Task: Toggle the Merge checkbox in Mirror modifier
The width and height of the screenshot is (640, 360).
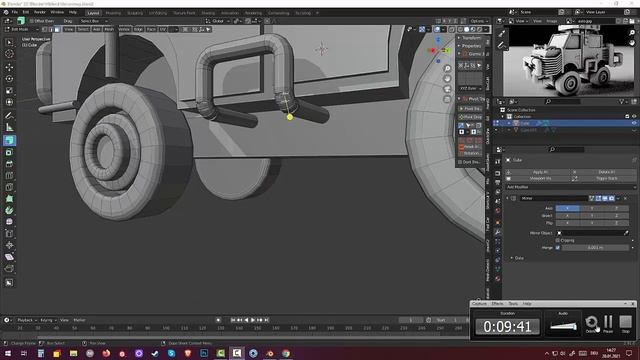Action: pos(558,247)
